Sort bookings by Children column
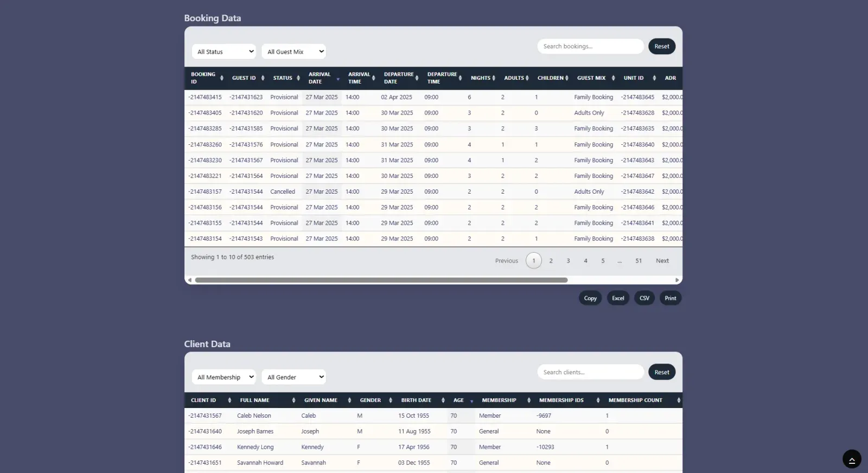The height and width of the screenshot is (473, 868). click(x=552, y=78)
